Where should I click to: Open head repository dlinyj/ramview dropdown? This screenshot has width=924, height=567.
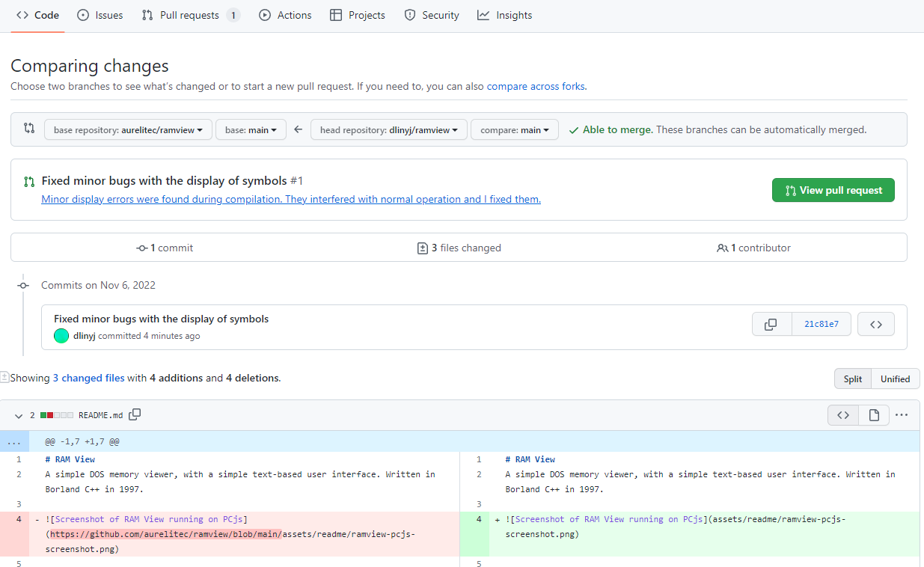click(389, 129)
